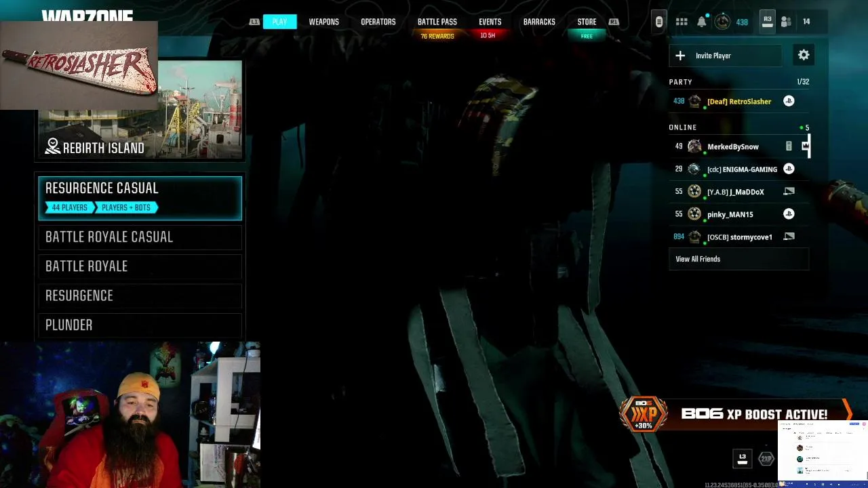The width and height of the screenshot is (868, 488).
Task: Click J_MaDDoX's PC platform icon
Action: tap(789, 192)
